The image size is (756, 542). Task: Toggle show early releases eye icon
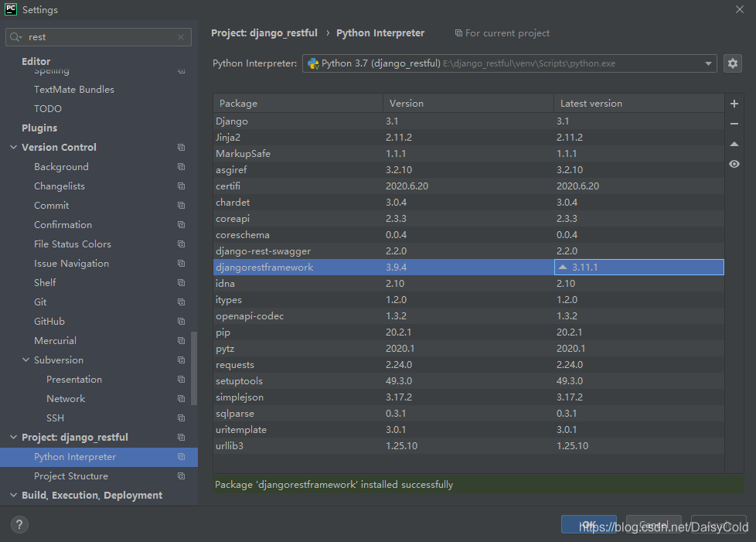point(734,164)
